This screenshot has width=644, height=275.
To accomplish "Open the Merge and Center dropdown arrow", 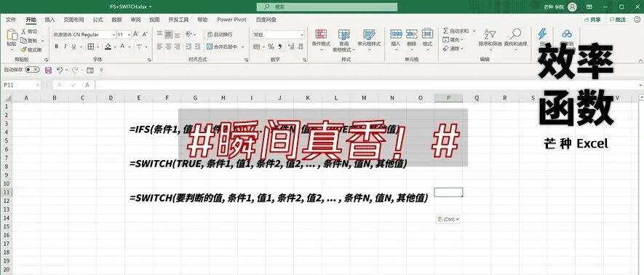I will coord(242,47).
